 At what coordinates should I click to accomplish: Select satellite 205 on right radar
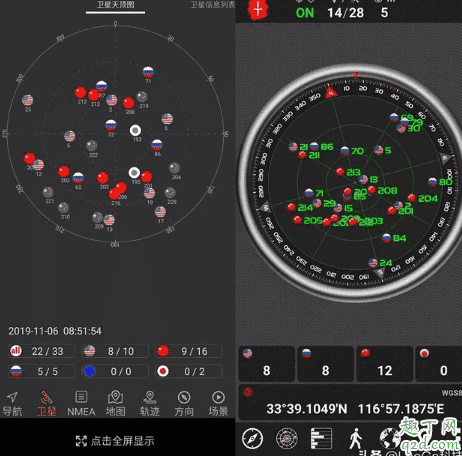pyautogui.click(x=297, y=220)
